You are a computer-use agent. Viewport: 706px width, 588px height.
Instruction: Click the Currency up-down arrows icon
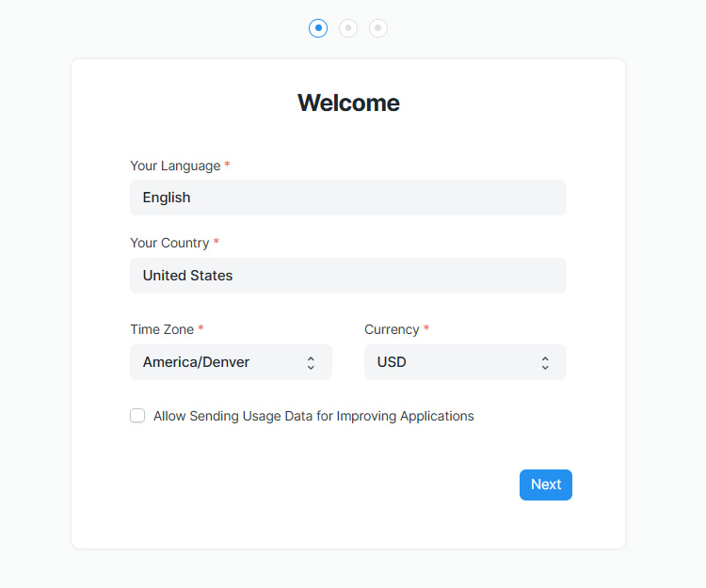click(545, 362)
